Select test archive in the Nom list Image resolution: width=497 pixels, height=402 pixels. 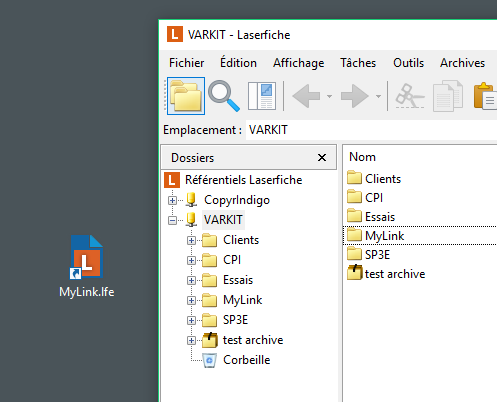[395, 274]
